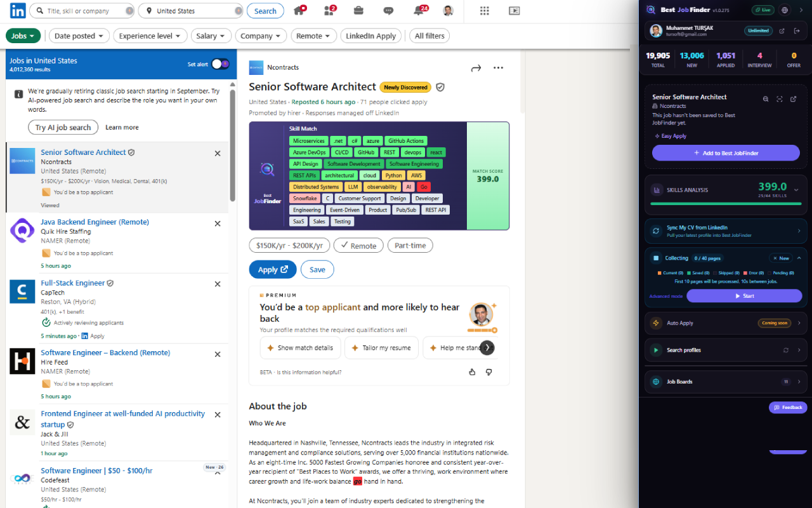Screen dimensions: 812x508
Task: Share the Senior Software Architect job
Action: (x=476, y=68)
